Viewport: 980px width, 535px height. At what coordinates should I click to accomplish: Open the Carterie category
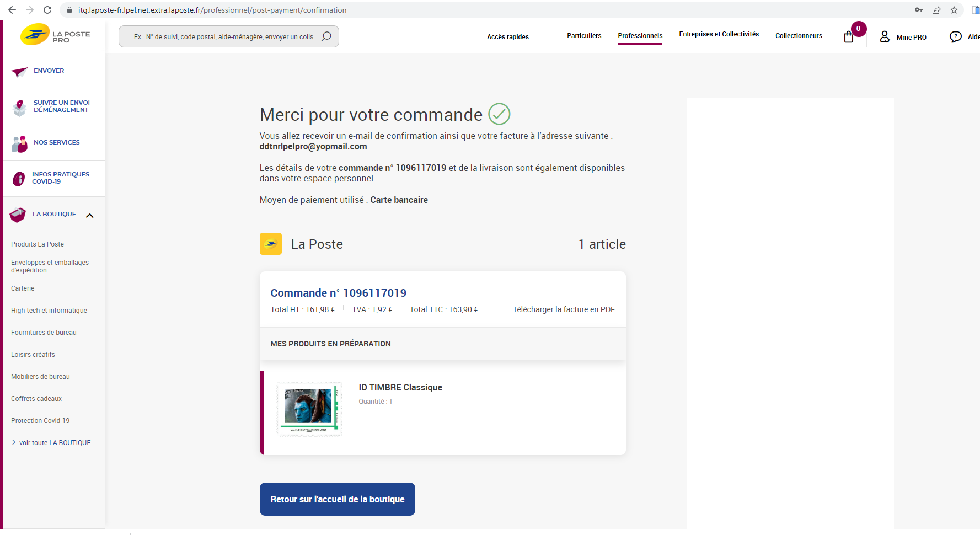(x=23, y=288)
